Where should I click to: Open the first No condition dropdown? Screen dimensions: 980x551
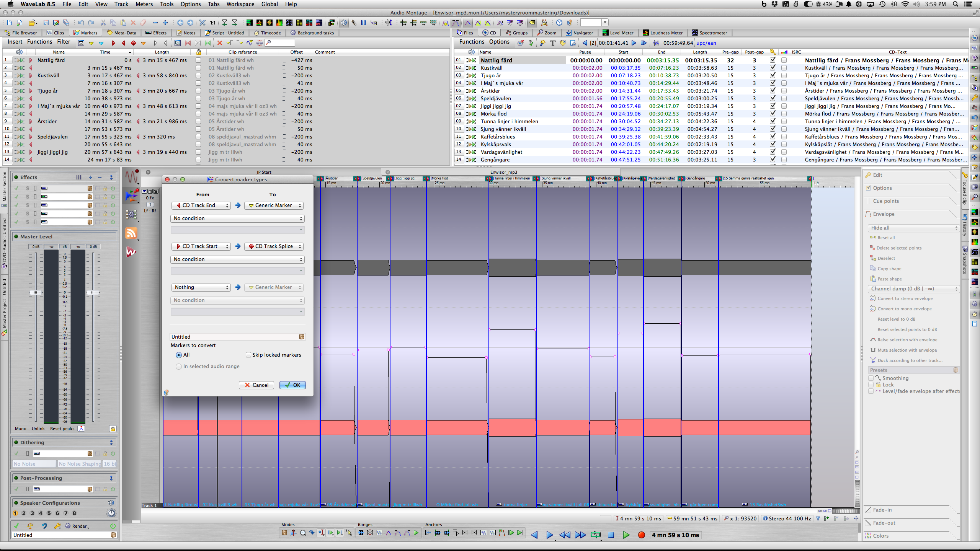(237, 218)
